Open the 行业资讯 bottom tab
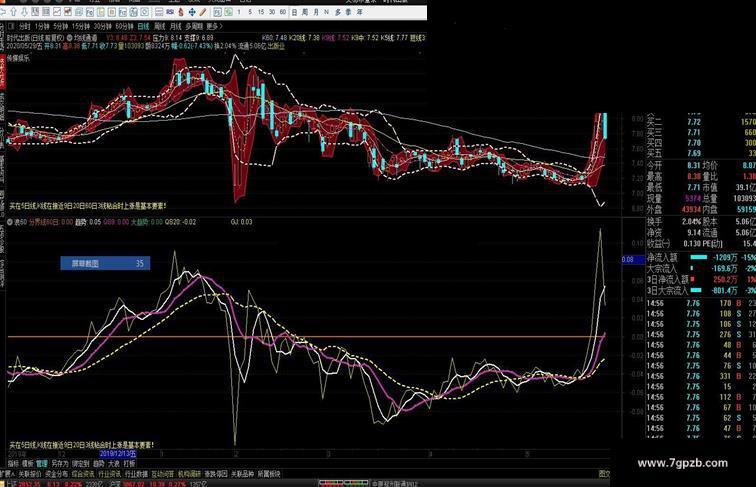 (x=109, y=474)
